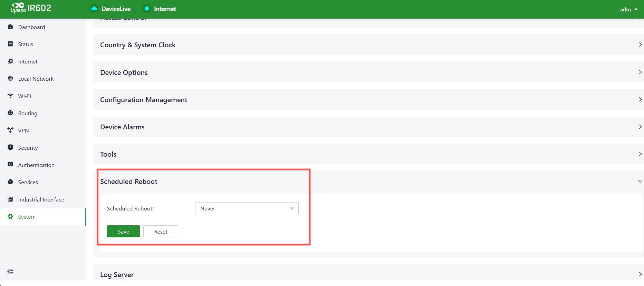
Task: Click the Internet status indicator icon
Action: [147, 9]
